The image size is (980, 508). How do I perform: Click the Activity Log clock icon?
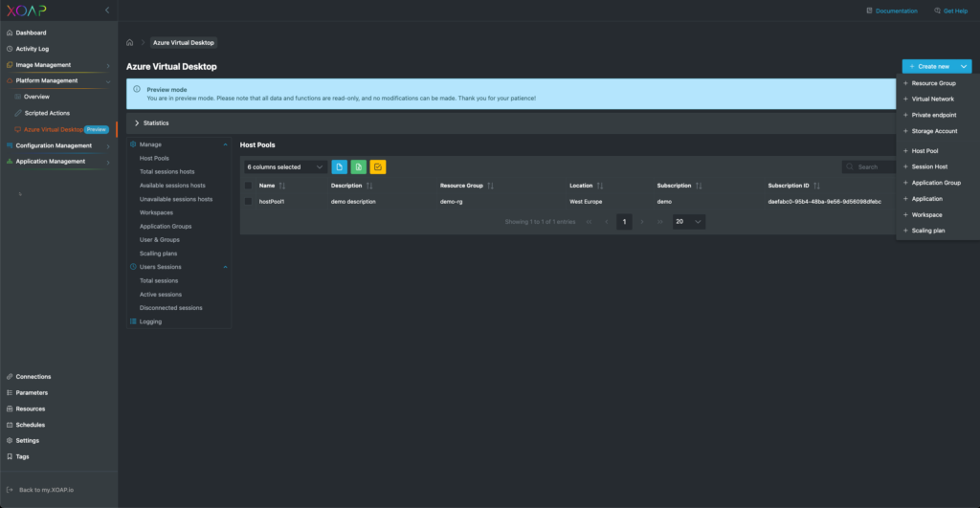tap(10, 49)
